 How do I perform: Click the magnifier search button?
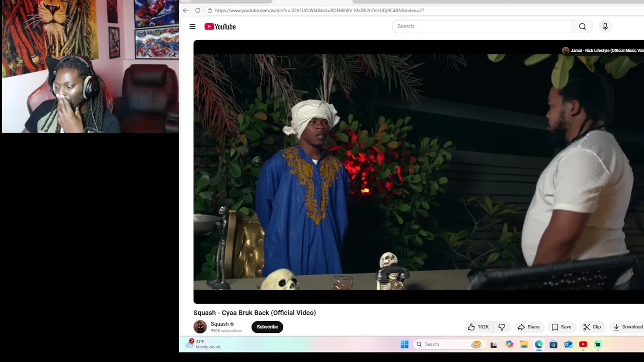pyautogui.click(x=582, y=26)
